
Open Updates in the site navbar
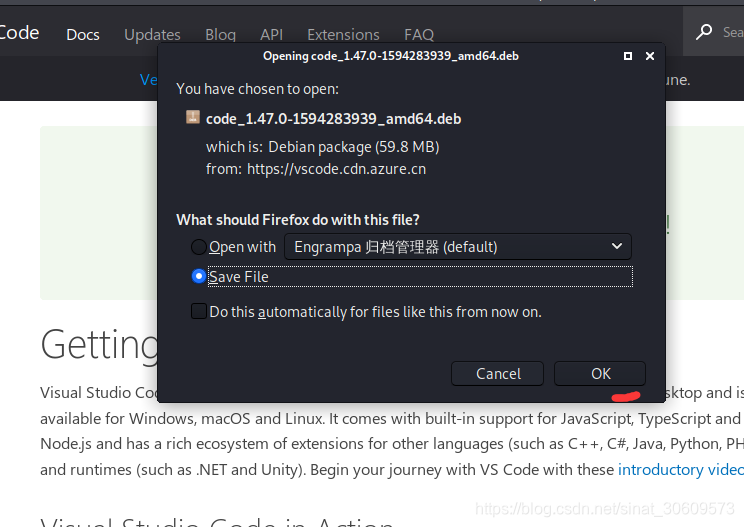pyautogui.click(x=152, y=35)
